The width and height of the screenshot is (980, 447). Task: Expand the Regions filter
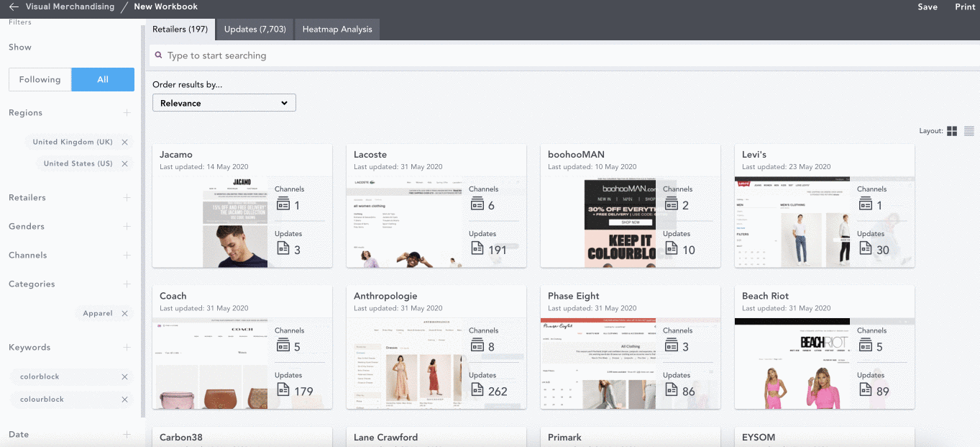click(127, 113)
